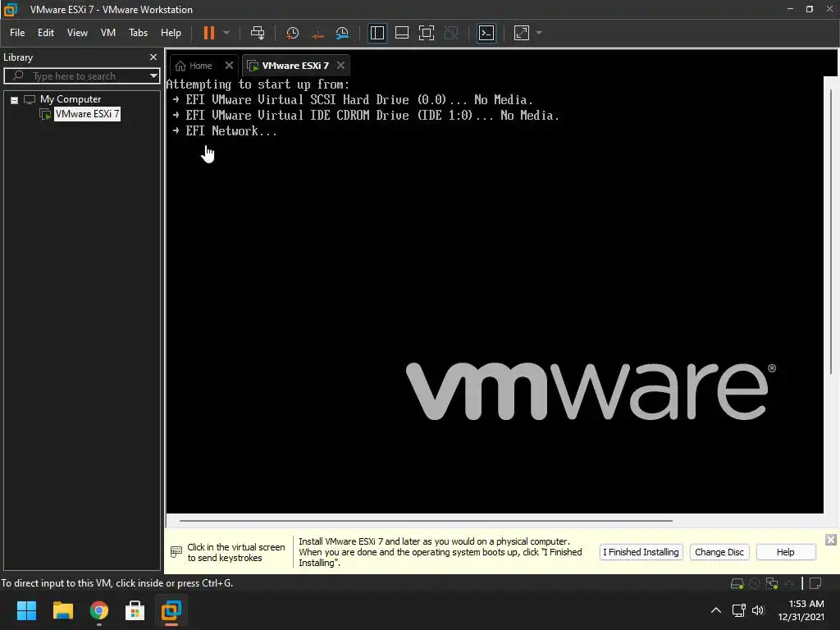
Task: Enter full screen mode
Action: coord(427,33)
